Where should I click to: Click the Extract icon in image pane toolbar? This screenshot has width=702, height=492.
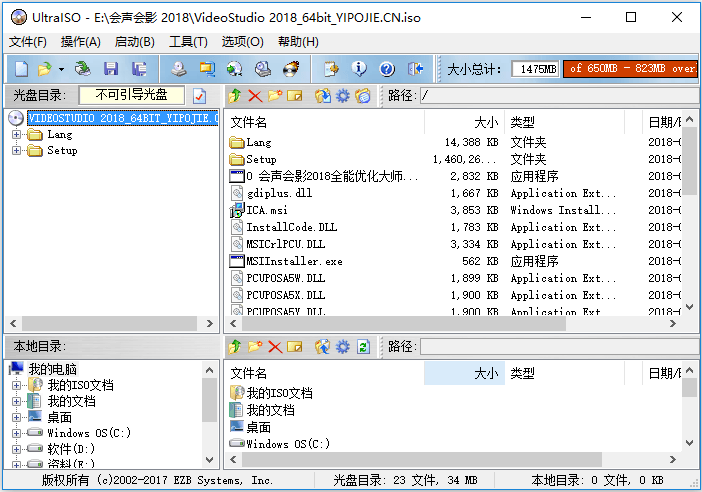[x=322, y=95]
